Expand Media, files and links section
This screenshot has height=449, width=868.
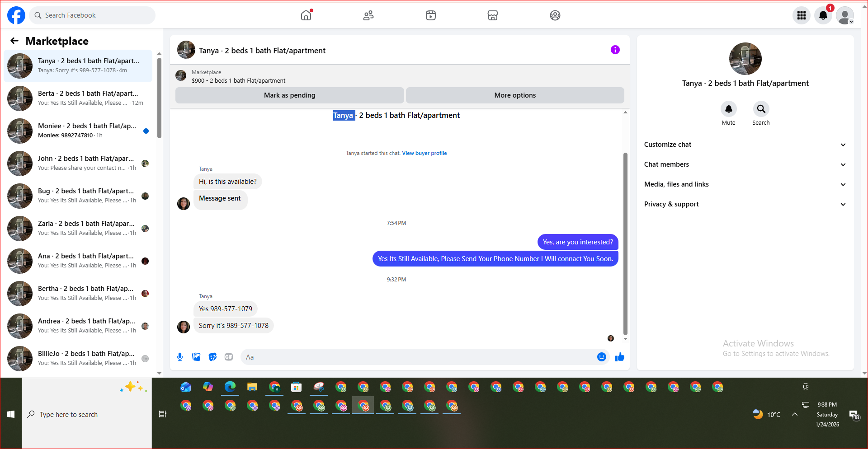(745, 184)
